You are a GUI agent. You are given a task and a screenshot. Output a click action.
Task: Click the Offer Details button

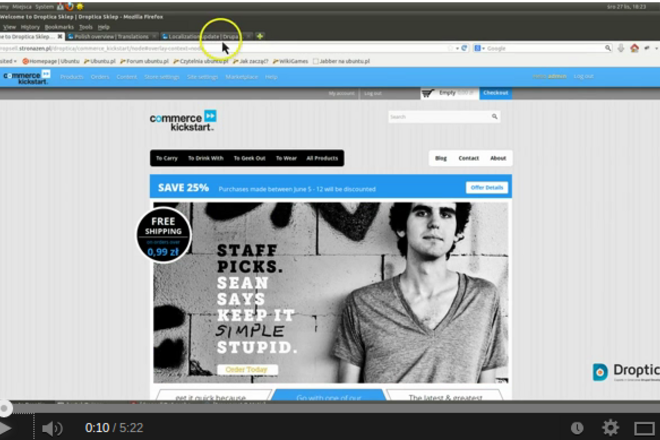click(x=487, y=188)
